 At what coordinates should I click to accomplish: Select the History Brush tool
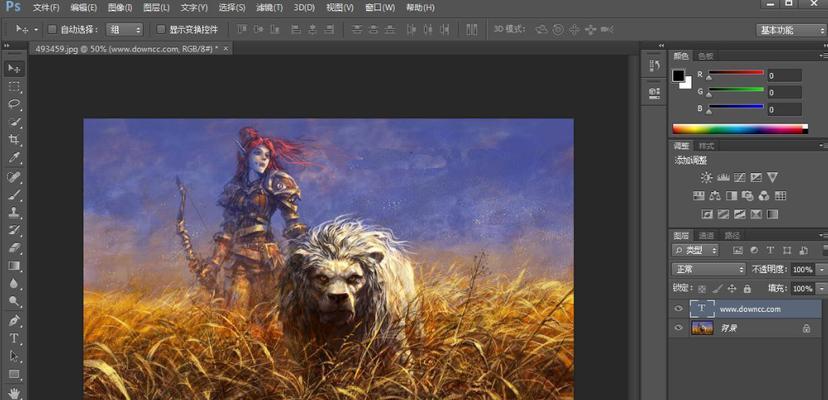click(14, 230)
